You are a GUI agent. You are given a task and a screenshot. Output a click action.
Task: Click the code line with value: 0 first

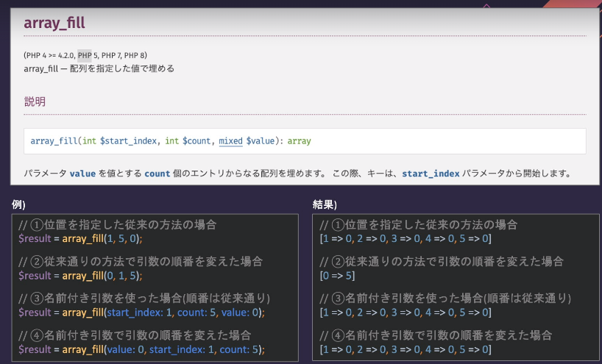click(142, 349)
